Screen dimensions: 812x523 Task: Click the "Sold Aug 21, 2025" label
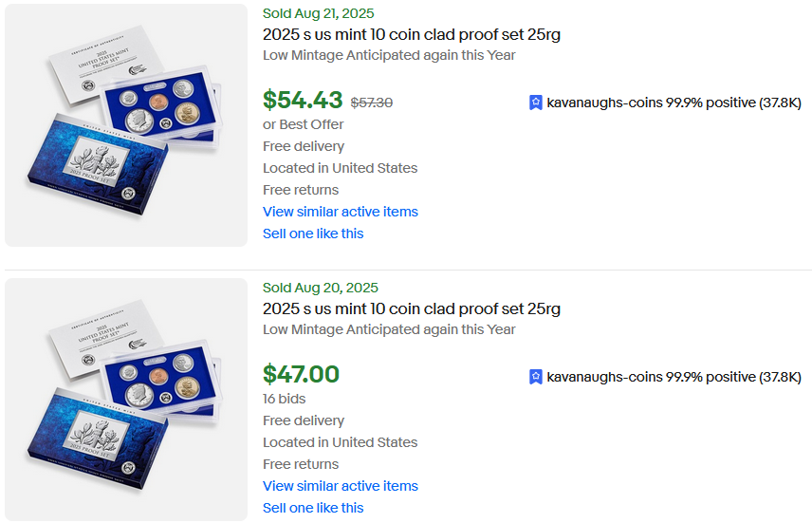tap(318, 13)
